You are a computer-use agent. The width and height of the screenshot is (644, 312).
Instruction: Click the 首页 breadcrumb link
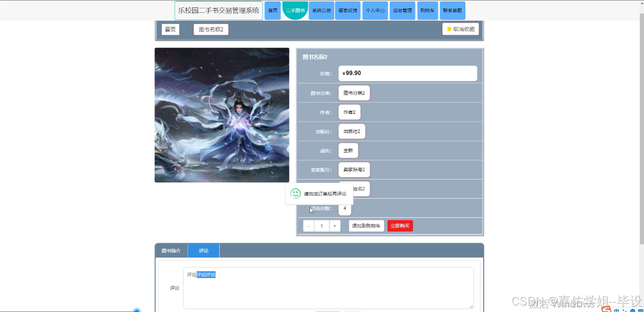(x=170, y=29)
